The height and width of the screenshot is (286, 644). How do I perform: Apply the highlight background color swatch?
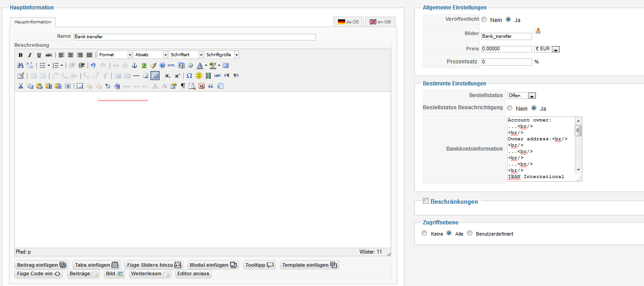[x=213, y=65]
